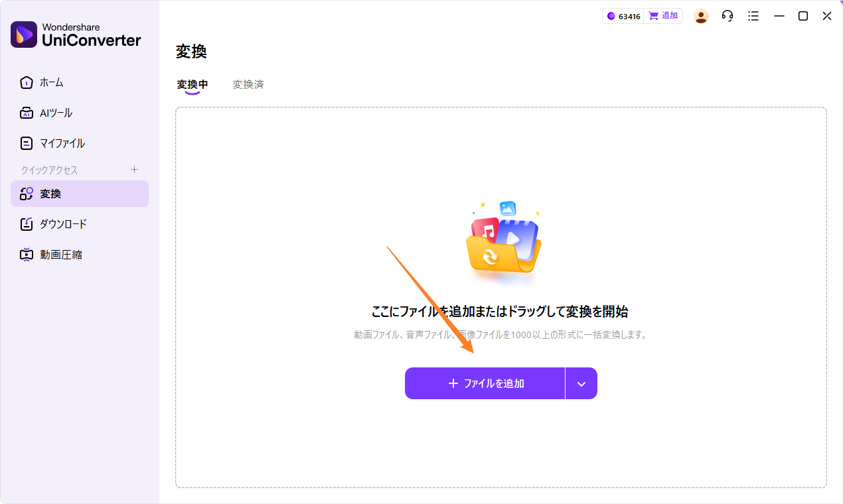Select the 変換 tool in the sidebar
This screenshot has height=504, width=843.
click(x=52, y=193)
